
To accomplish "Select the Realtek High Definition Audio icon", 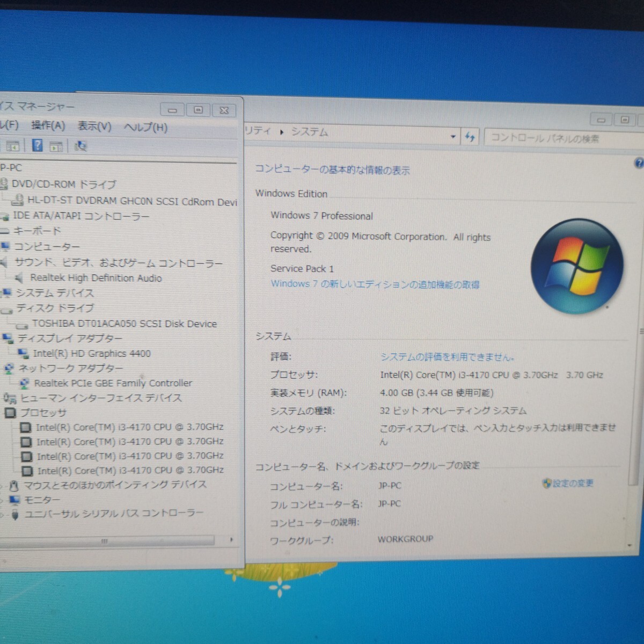I will pyautogui.click(x=20, y=278).
